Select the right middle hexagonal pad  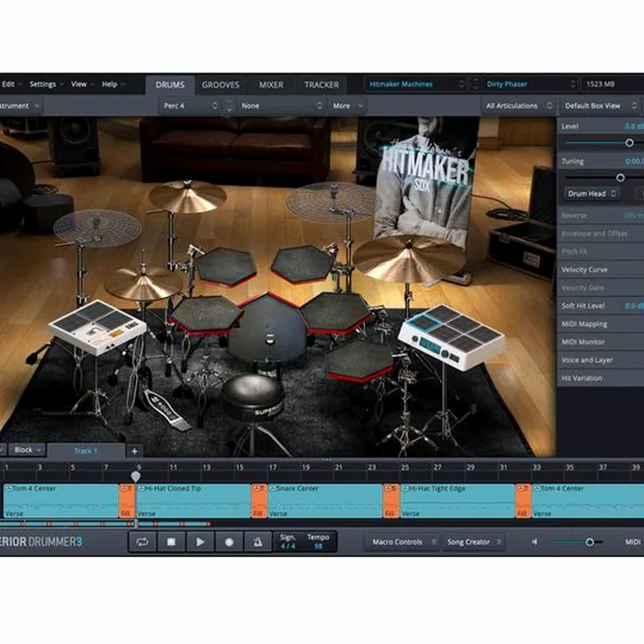(x=336, y=312)
